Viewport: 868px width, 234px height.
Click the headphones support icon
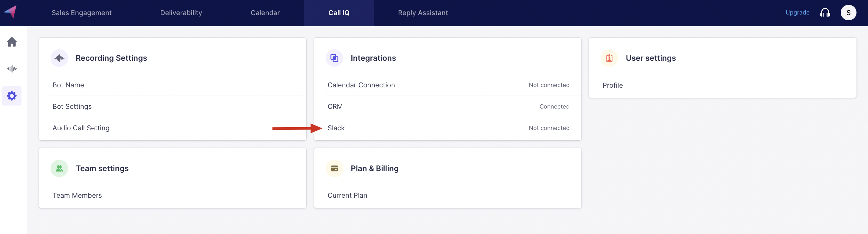tap(825, 13)
